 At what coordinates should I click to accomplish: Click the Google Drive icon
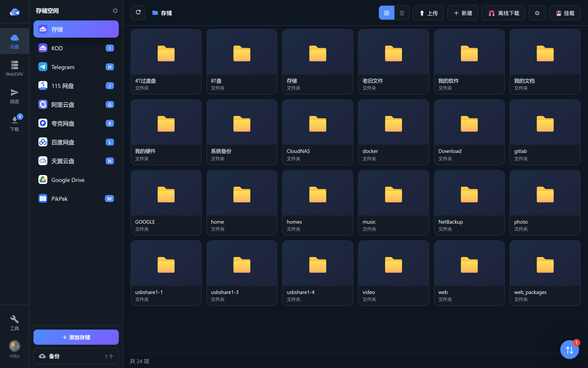43,180
